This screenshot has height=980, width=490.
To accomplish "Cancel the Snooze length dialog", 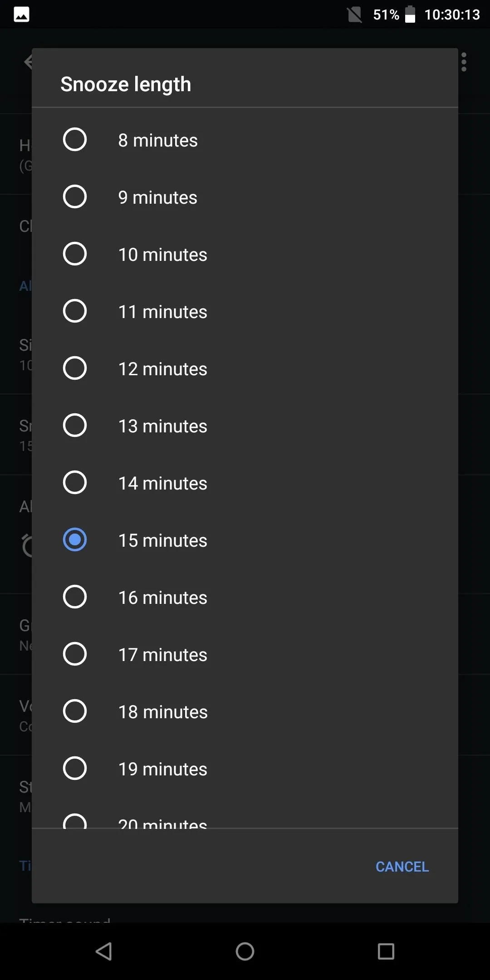I will coord(402,867).
